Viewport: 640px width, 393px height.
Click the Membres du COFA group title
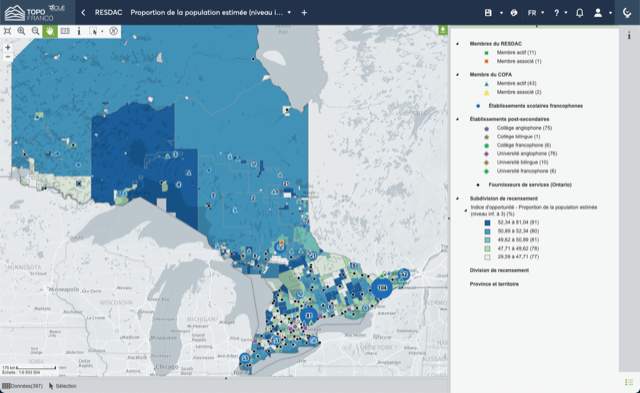pyautogui.click(x=491, y=75)
